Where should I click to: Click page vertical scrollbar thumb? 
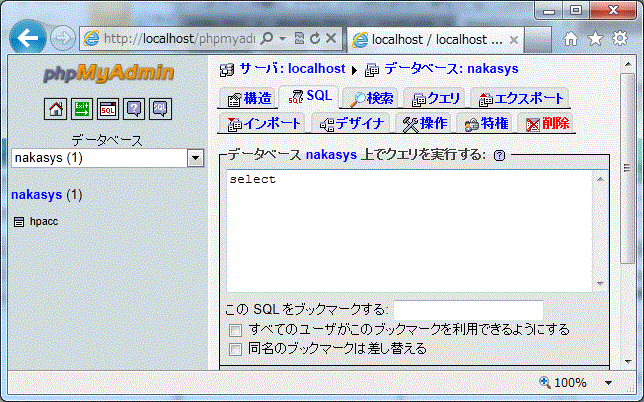pos(627,168)
